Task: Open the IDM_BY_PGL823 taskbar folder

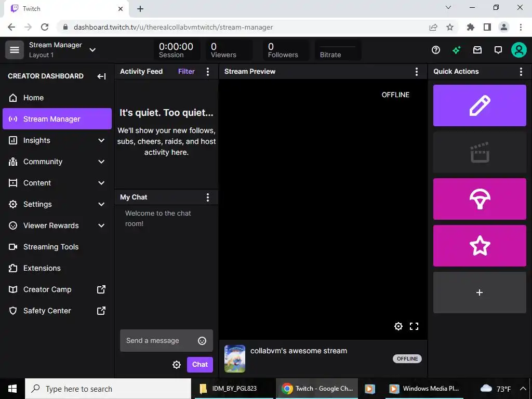Action: (x=234, y=389)
